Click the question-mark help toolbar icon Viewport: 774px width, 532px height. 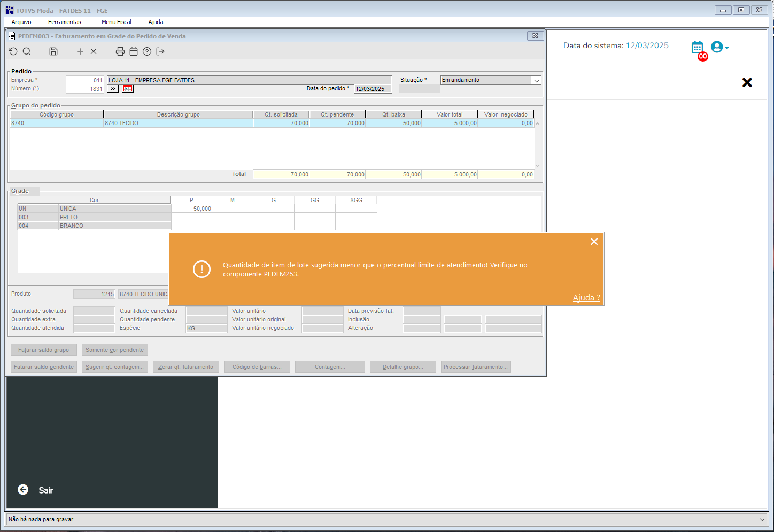147,51
